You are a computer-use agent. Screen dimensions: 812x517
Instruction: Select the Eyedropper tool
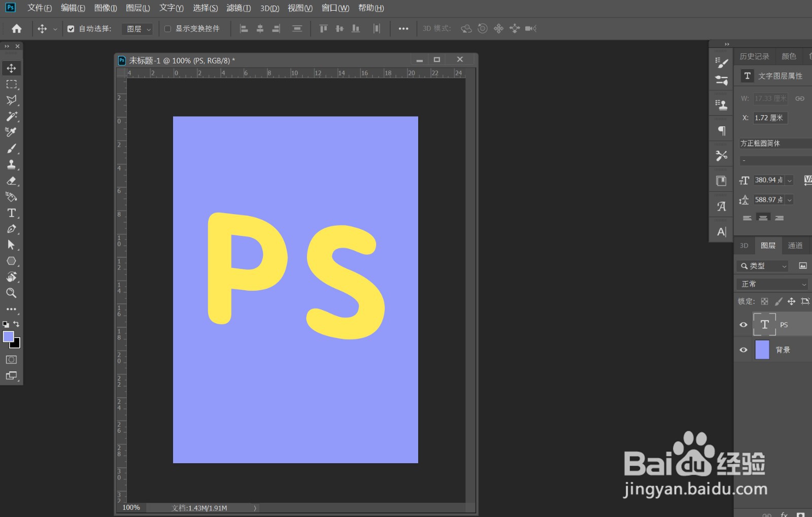point(11,132)
